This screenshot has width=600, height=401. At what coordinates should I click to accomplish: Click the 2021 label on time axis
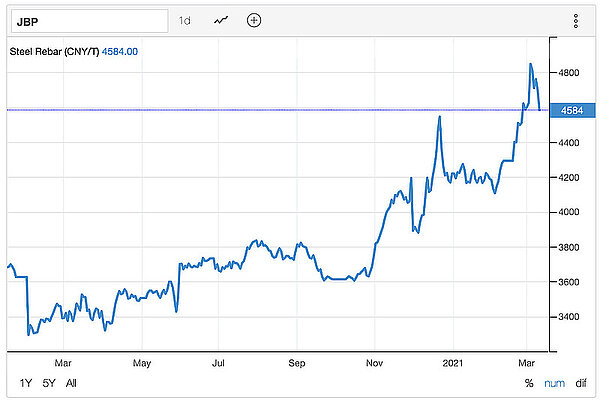click(x=455, y=363)
